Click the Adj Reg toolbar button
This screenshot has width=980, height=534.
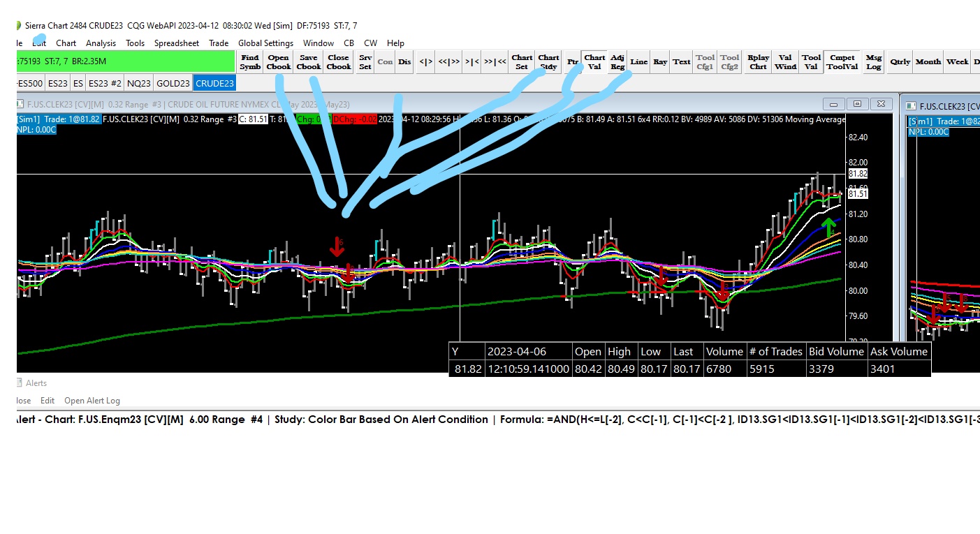pos(617,61)
